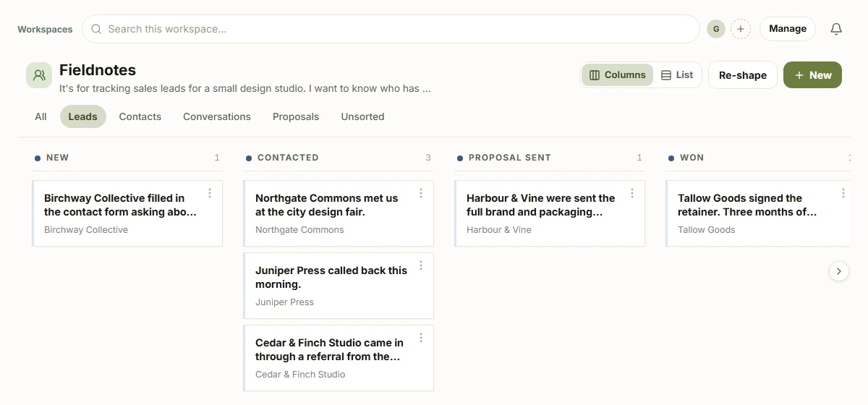Select the All tab
The width and height of the screenshot is (868, 405).
[x=41, y=116]
